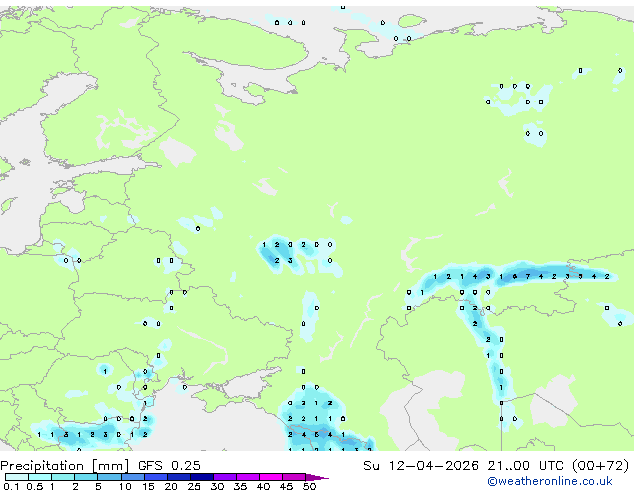Viewport: 634px width, 490px height.
Task: Click the 0.5–1 mm legend swatch
Action: point(40,477)
